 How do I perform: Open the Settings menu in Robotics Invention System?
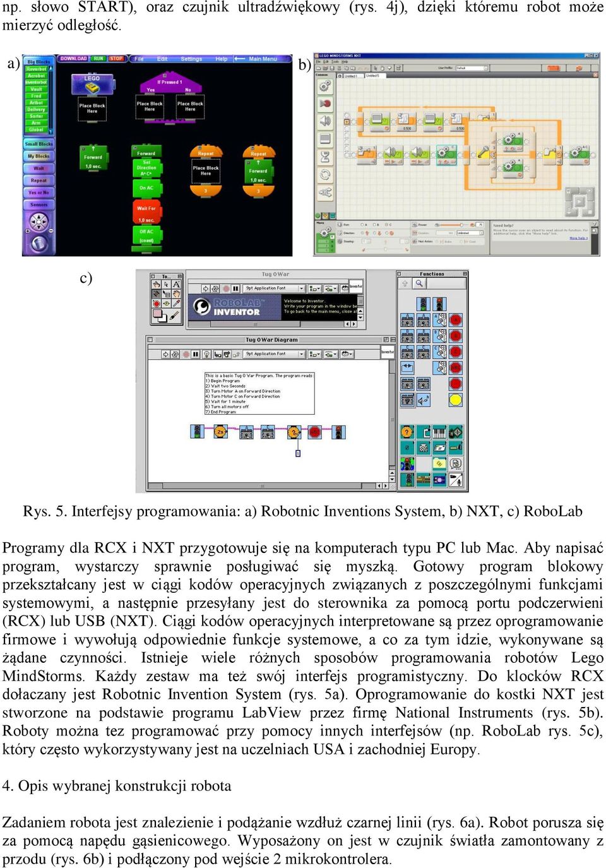[191, 59]
